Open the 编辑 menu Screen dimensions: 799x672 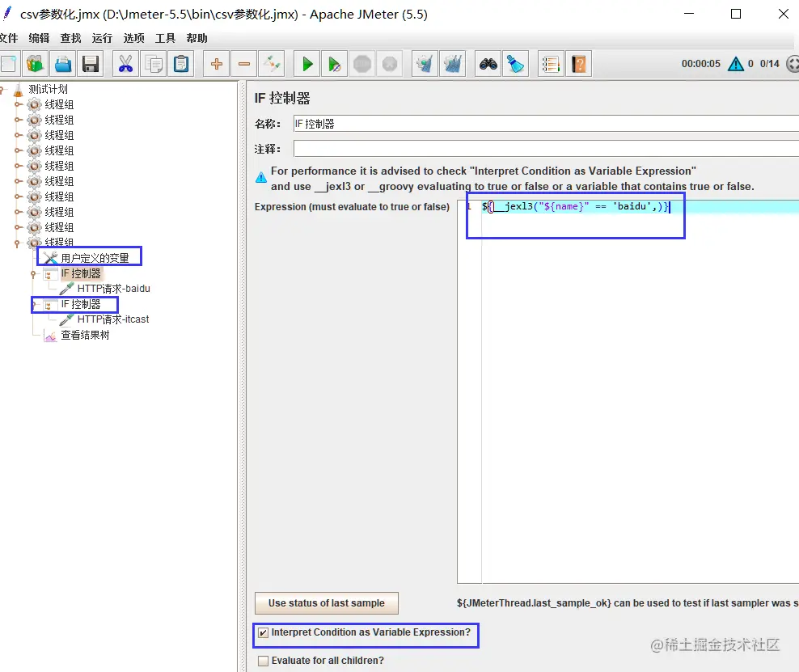[x=39, y=38]
